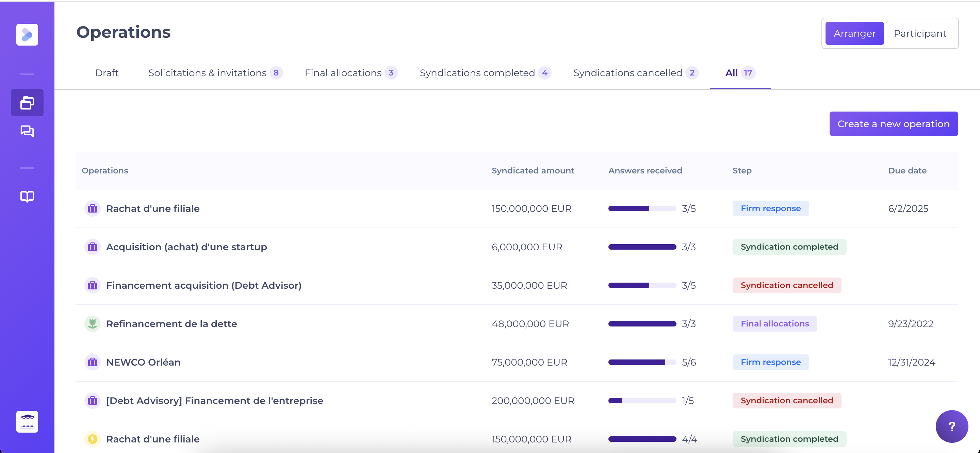980x453 pixels.
Task: Click the 12/31/2024 due date
Action: 912,362
